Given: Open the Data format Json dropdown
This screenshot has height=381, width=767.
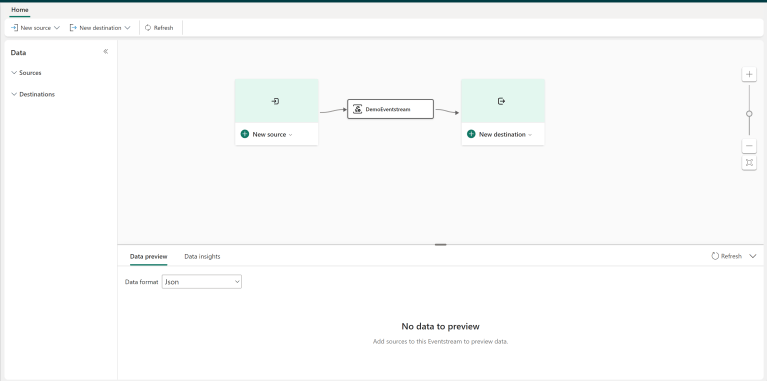Looking at the screenshot, I should [202, 282].
